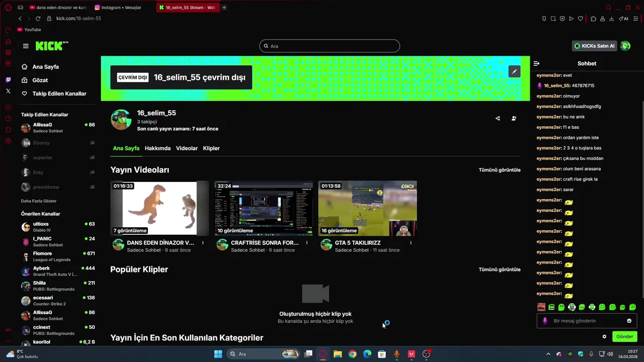This screenshot has width=644, height=362.
Task: Open the dancing dinosaur video thumbnail
Action: coord(159,208)
